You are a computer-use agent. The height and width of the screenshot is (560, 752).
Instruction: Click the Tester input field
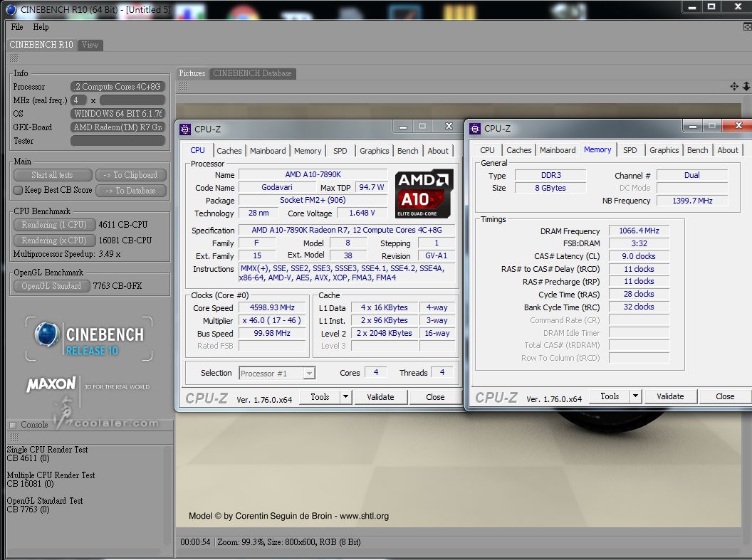117,141
